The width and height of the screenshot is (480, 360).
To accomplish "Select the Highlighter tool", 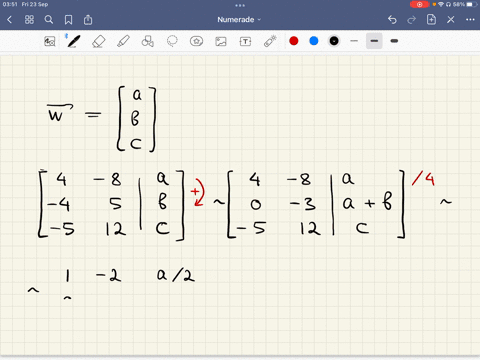I will [123, 41].
